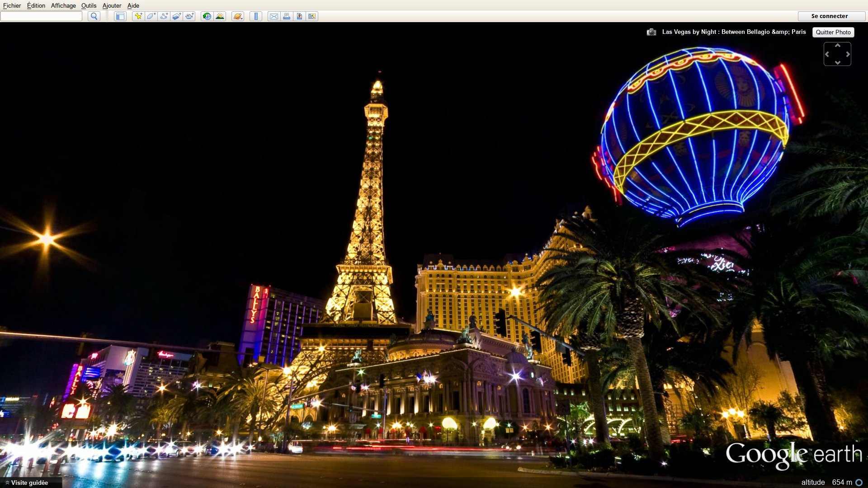The width and height of the screenshot is (868, 488).
Task: Open the Fichier menu
Action: 12,5
